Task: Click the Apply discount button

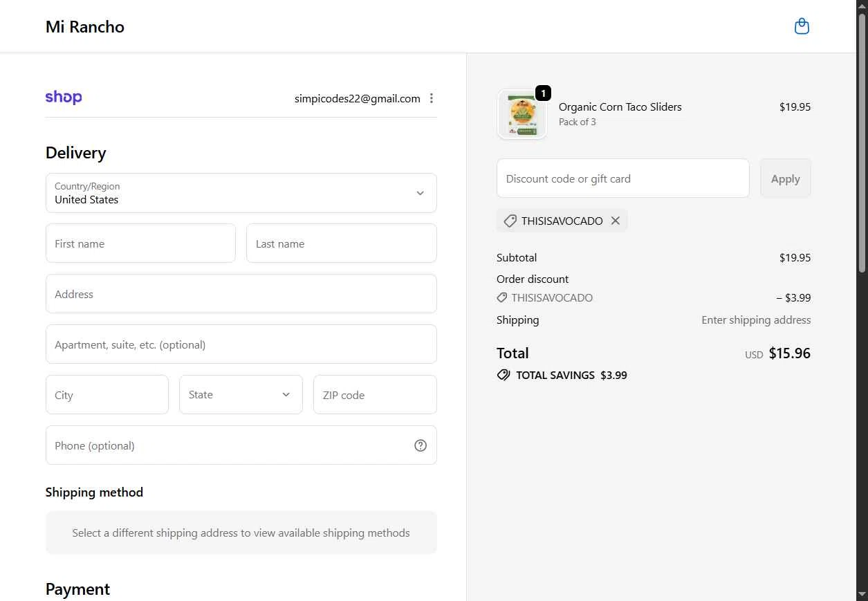Action: (x=786, y=178)
